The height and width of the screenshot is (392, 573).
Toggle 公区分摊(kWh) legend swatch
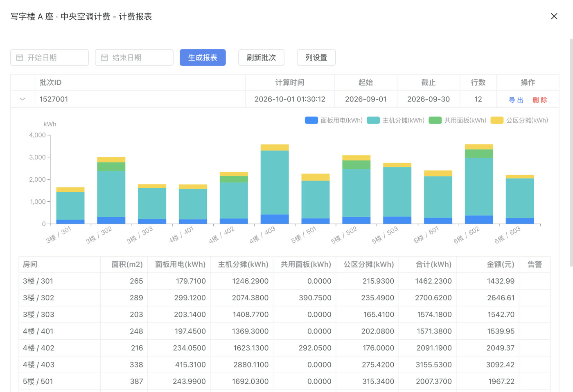point(497,120)
